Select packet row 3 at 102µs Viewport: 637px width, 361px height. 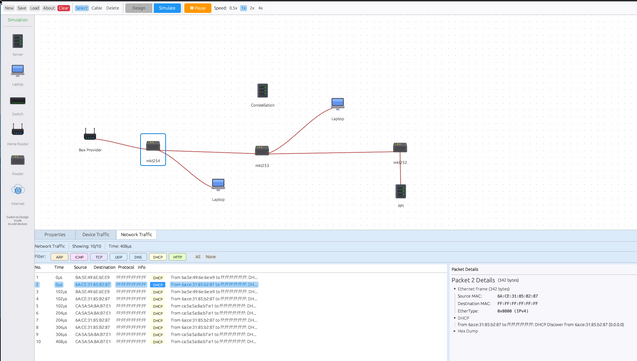[146, 292]
